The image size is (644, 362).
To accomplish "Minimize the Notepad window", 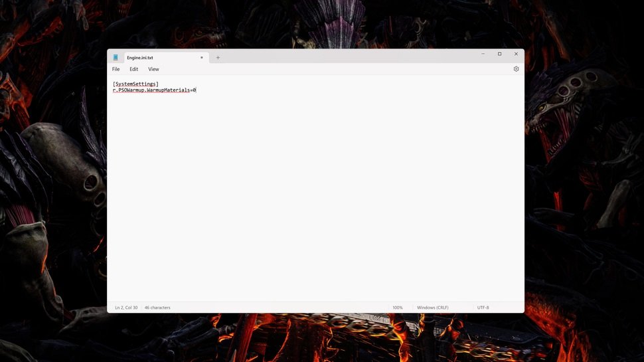I will (x=483, y=54).
